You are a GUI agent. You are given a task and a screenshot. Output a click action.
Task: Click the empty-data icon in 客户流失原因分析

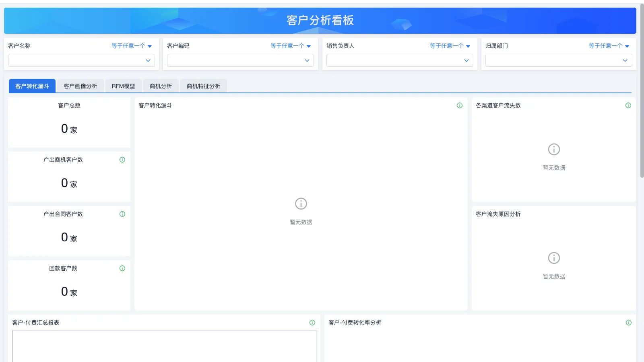pyautogui.click(x=555, y=258)
